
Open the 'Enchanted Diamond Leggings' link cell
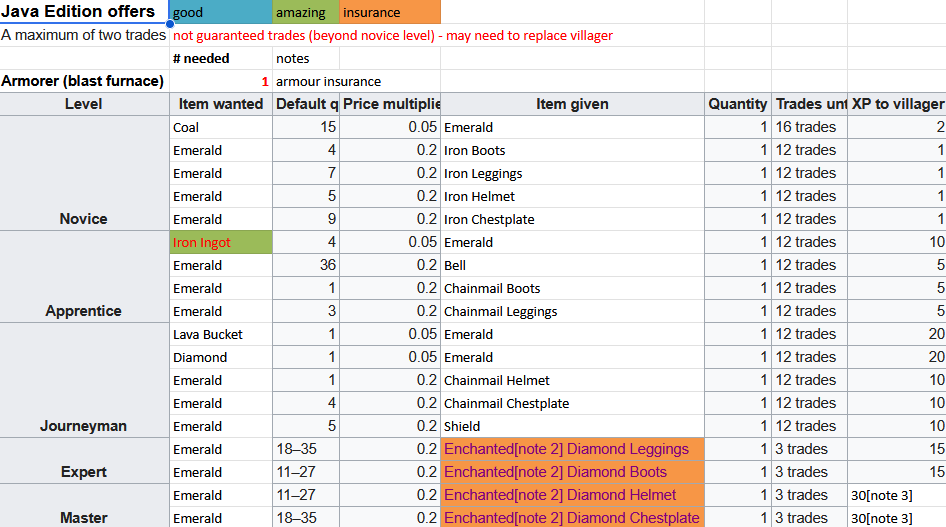tap(572, 449)
